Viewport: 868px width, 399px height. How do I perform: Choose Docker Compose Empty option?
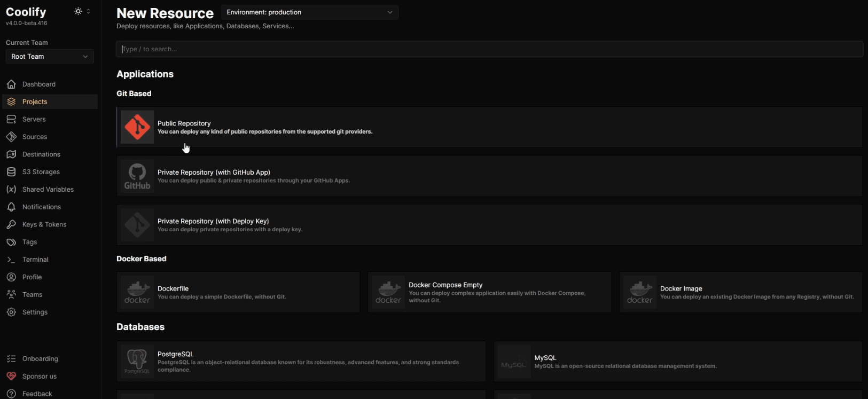[x=489, y=292]
